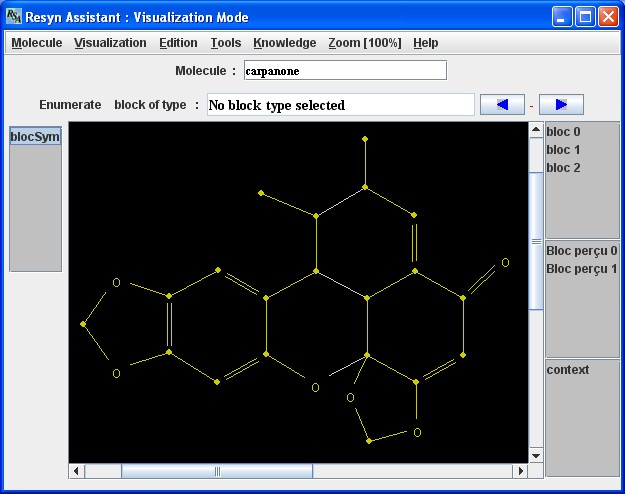
Task: Click the horizontal scrollbar thumb
Action: (x=217, y=471)
